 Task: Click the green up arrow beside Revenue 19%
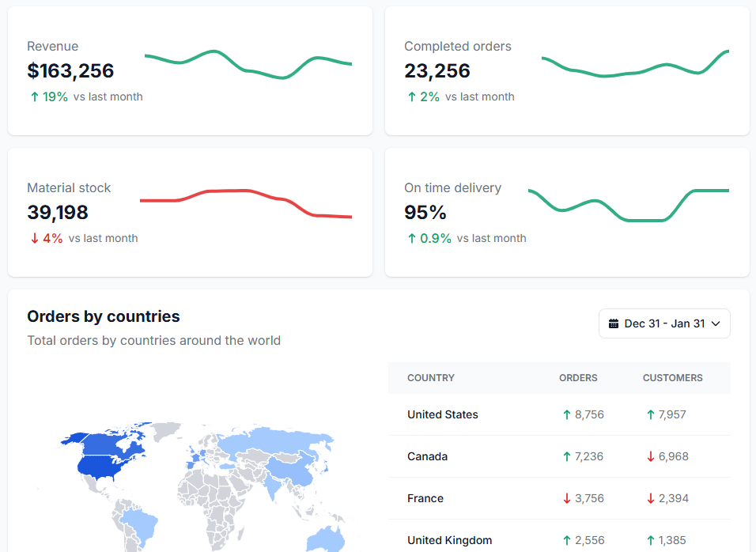point(34,96)
